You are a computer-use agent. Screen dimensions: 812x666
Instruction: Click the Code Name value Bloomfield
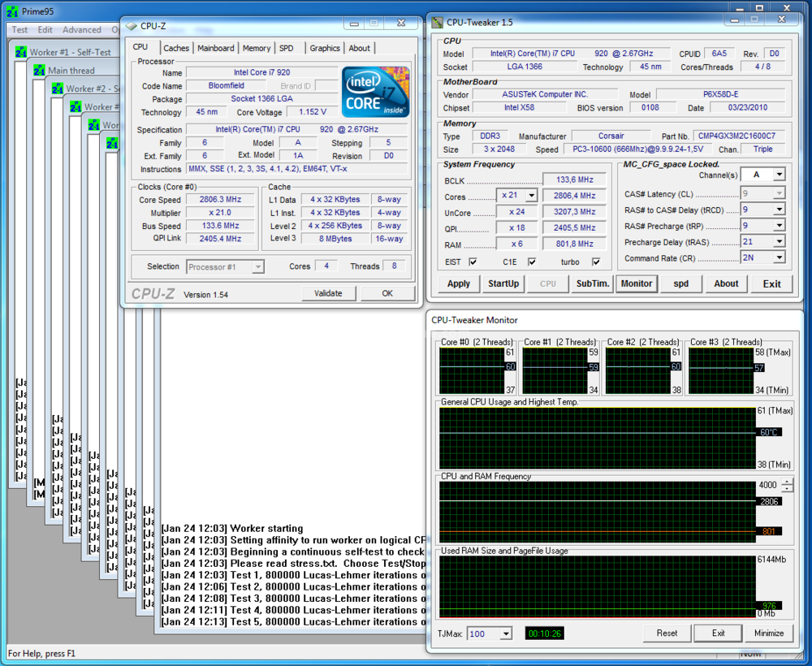click(227, 85)
